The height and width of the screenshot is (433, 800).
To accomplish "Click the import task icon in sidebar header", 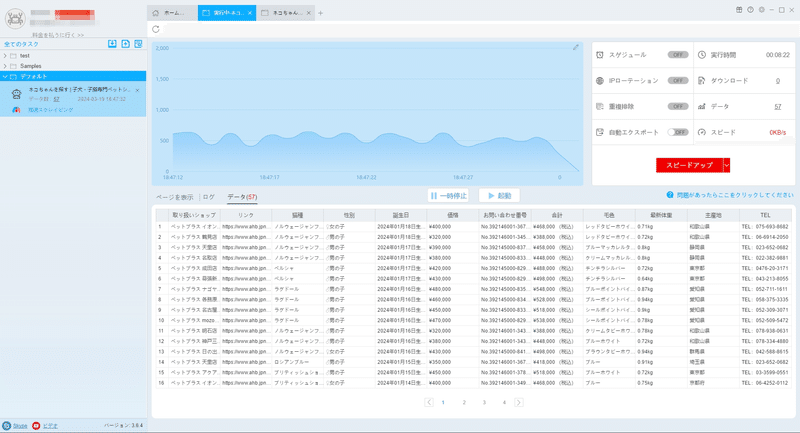I will click(x=112, y=44).
